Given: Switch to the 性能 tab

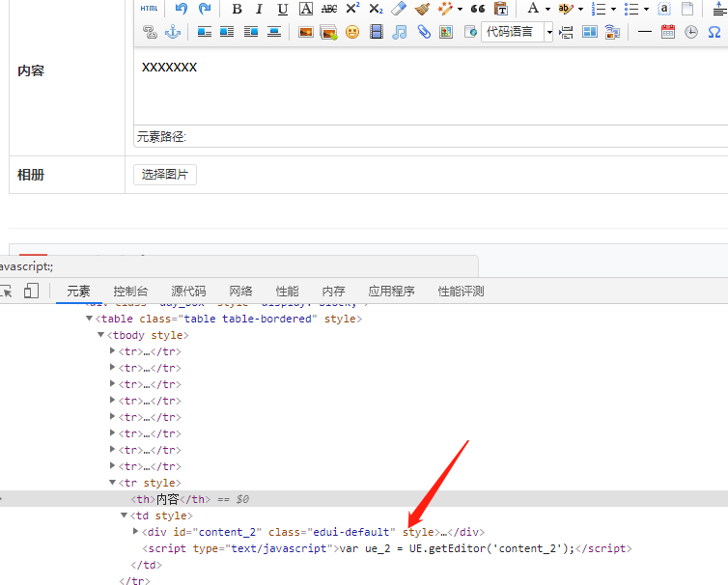Looking at the screenshot, I should coord(287,292).
